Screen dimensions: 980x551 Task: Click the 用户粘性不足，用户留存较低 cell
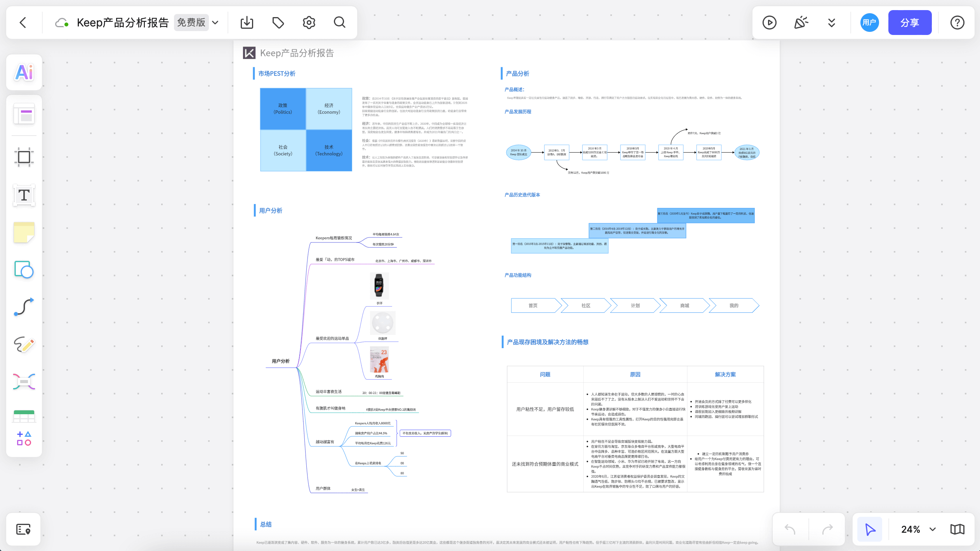coord(545,409)
